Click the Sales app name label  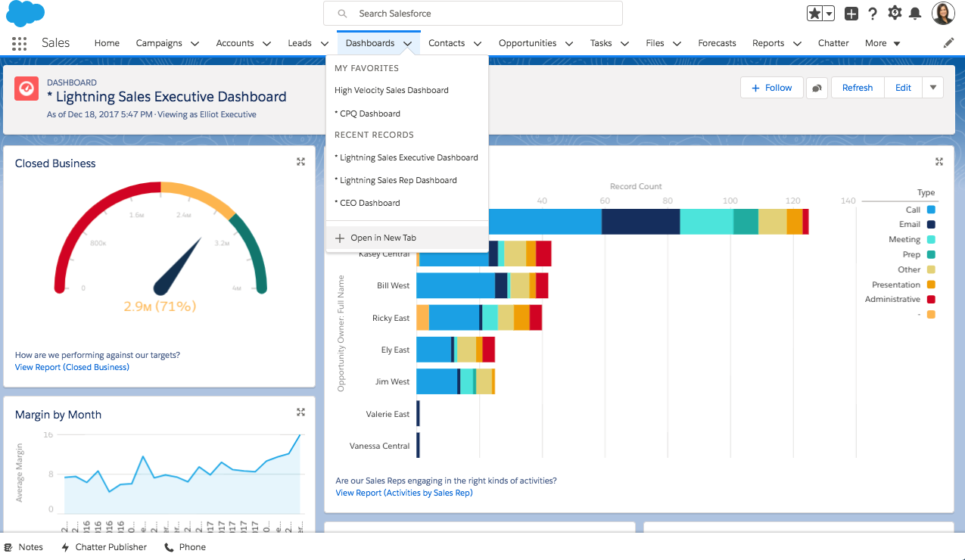point(55,43)
